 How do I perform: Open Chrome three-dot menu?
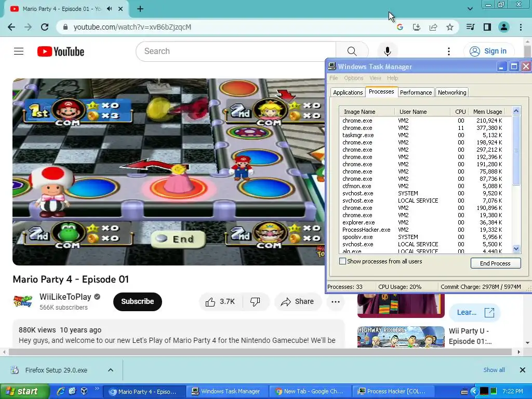click(x=521, y=27)
